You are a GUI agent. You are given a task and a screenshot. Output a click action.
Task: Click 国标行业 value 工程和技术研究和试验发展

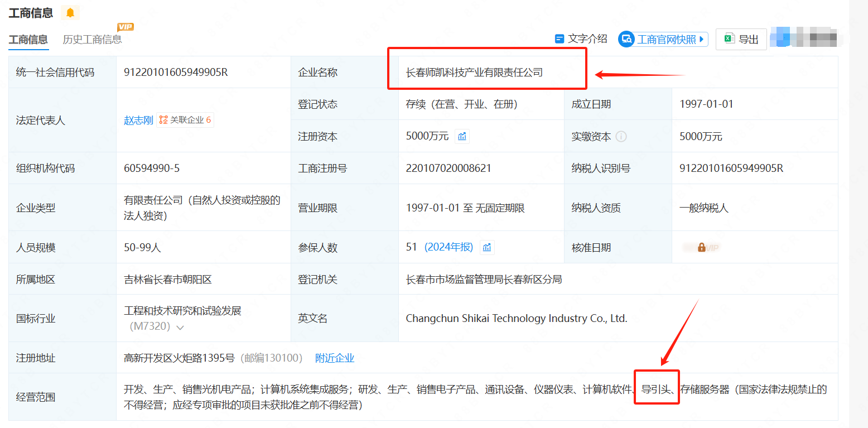(182, 311)
